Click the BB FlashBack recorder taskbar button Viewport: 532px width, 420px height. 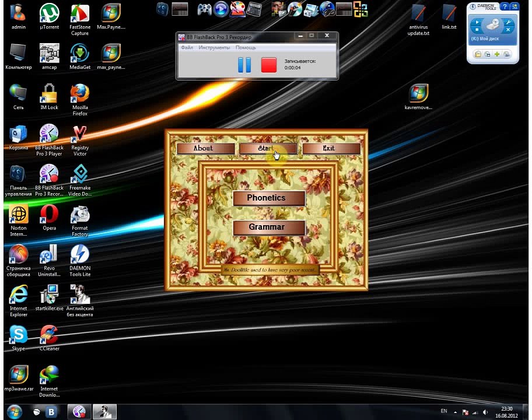(x=79, y=412)
